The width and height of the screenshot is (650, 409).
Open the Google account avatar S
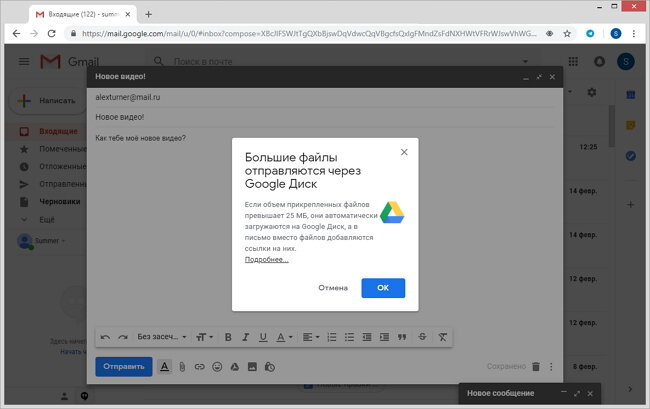(626, 62)
